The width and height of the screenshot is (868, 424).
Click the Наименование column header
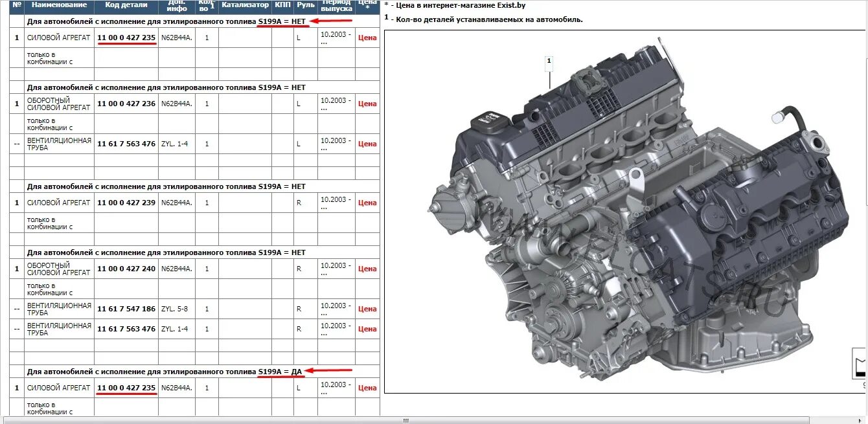(x=59, y=5)
